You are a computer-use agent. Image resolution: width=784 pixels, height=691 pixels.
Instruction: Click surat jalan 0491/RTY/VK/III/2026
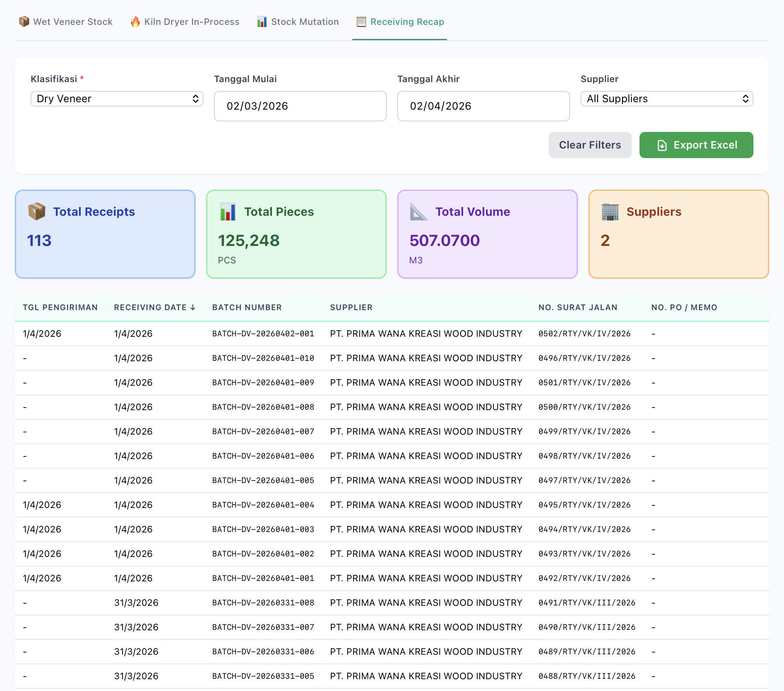(x=587, y=603)
